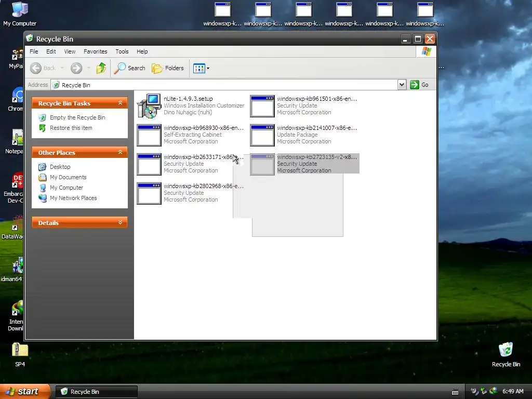The width and height of the screenshot is (532, 399).
Task: Go to Desktop in Other Places
Action: pos(60,167)
